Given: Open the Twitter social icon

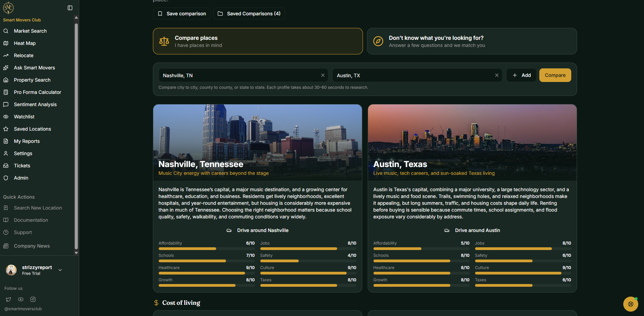Looking at the screenshot, I should [8, 299].
